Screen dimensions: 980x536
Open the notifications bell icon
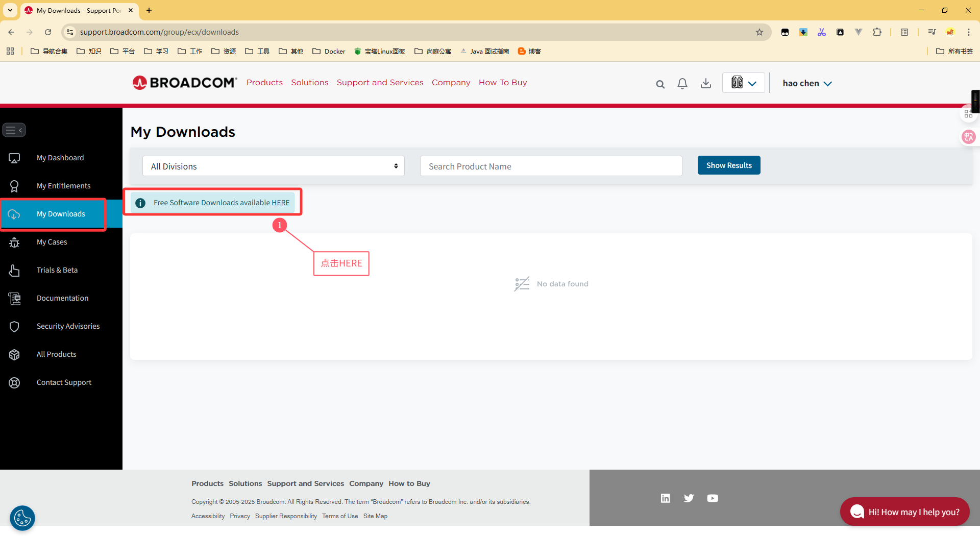coord(682,84)
